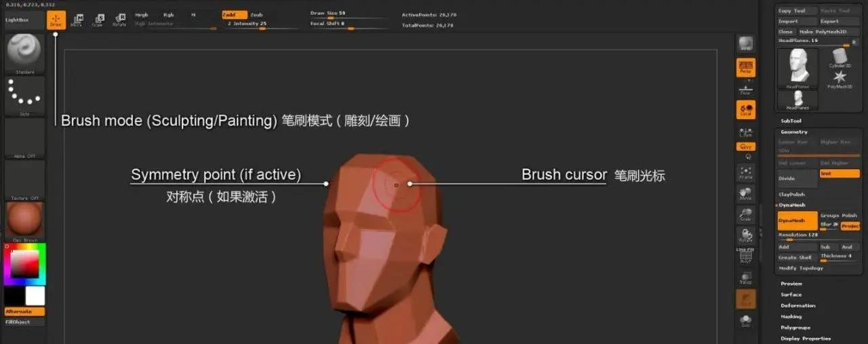Screen dimensions: 868x344
Task: Select the large HeadPlanes tool thumbnail
Action: (x=797, y=70)
